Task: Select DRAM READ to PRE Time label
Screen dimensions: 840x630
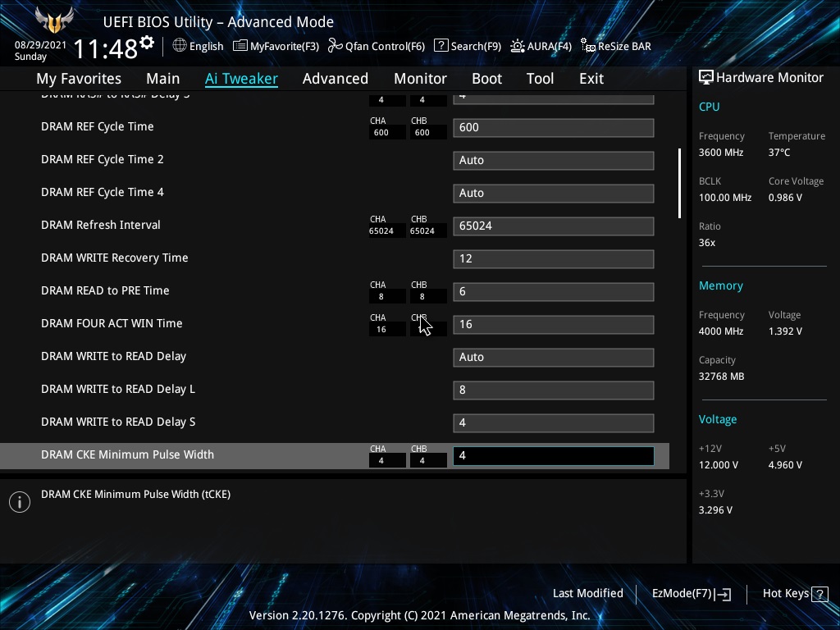Action: (105, 290)
